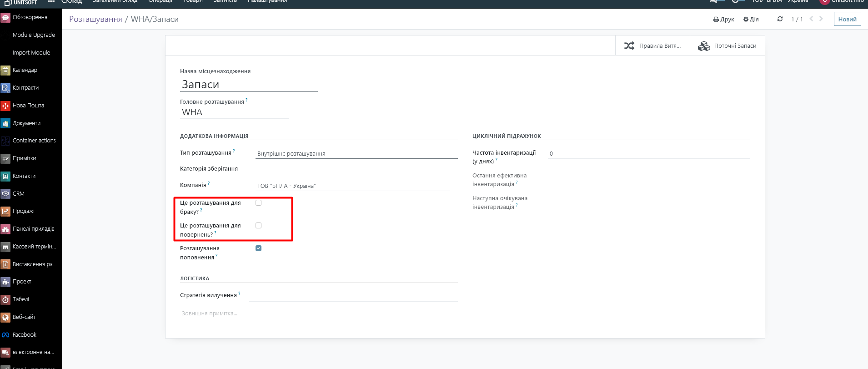Click the refresh icon beside the record counter
The width and height of the screenshot is (868, 369).
click(780, 19)
